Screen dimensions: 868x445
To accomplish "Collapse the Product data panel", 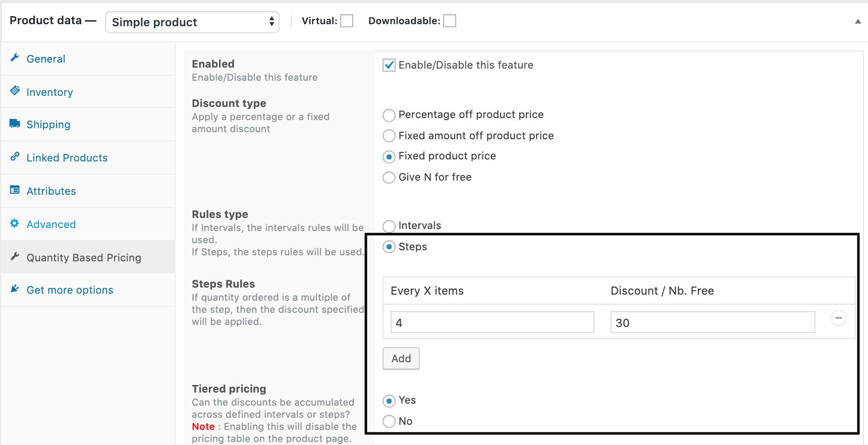I will pos(857,21).
